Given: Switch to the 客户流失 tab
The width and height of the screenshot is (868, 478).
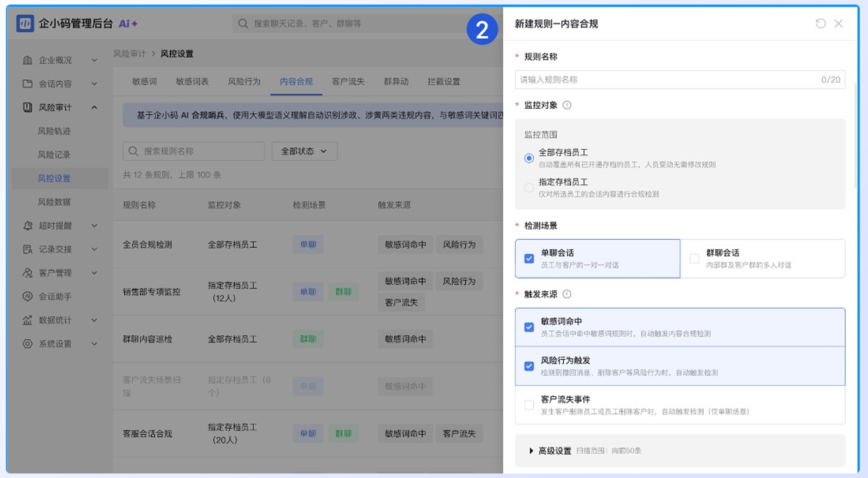Looking at the screenshot, I should coord(348,82).
